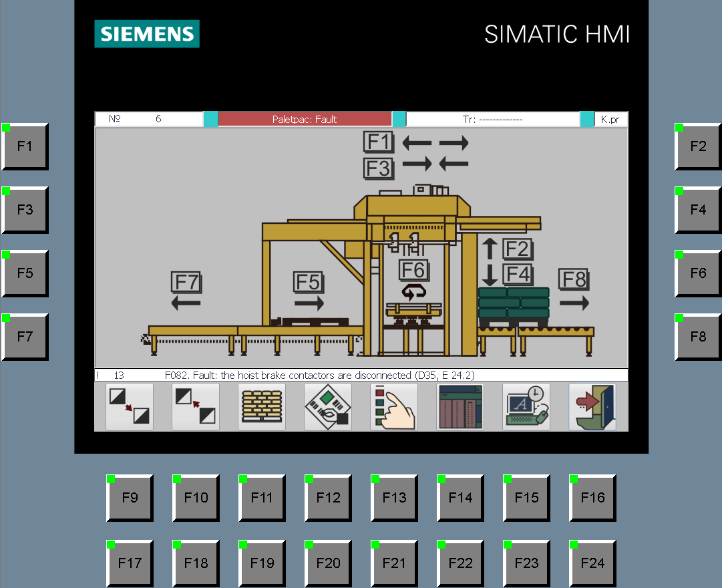Open the manual selection hand icon
722x588 pixels.
(394, 407)
